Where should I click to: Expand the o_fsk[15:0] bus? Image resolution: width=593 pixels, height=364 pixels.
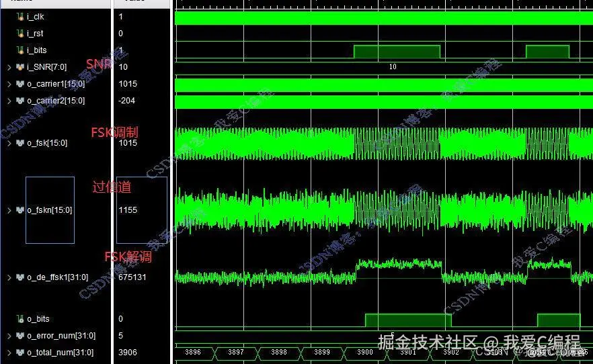(x=9, y=143)
